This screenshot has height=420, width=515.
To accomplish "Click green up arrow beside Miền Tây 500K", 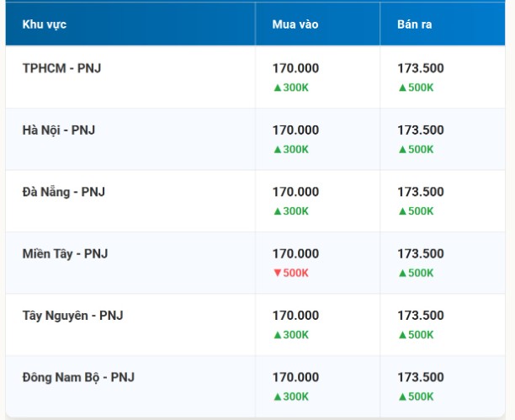I will click(x=402, y=273).
